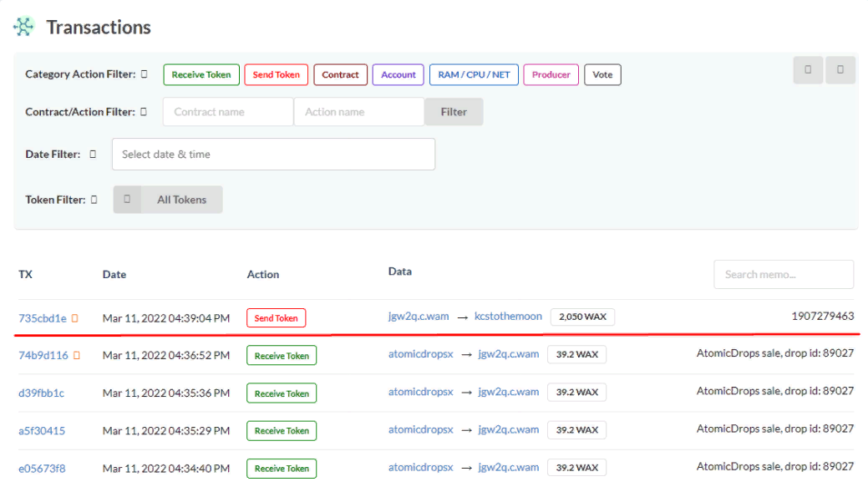The height and width of the screenshot is (487, 868).
Task: Open atomicdropsx link in 74b9d116 row
Action: click(421, 353)
